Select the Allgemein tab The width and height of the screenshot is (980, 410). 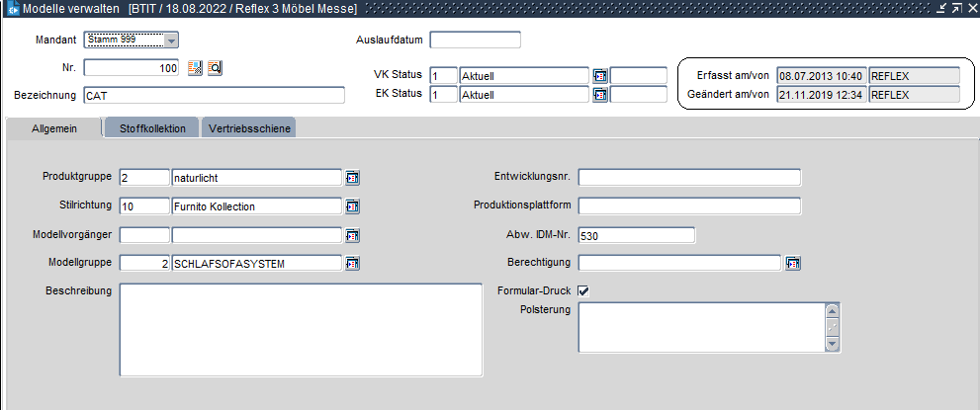(53, 129)
